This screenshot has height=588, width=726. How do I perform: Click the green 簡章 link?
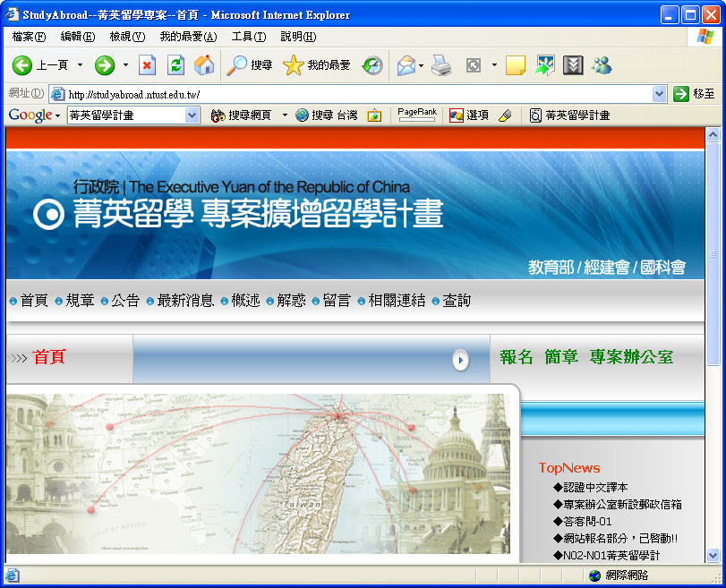tap(561, 357)
